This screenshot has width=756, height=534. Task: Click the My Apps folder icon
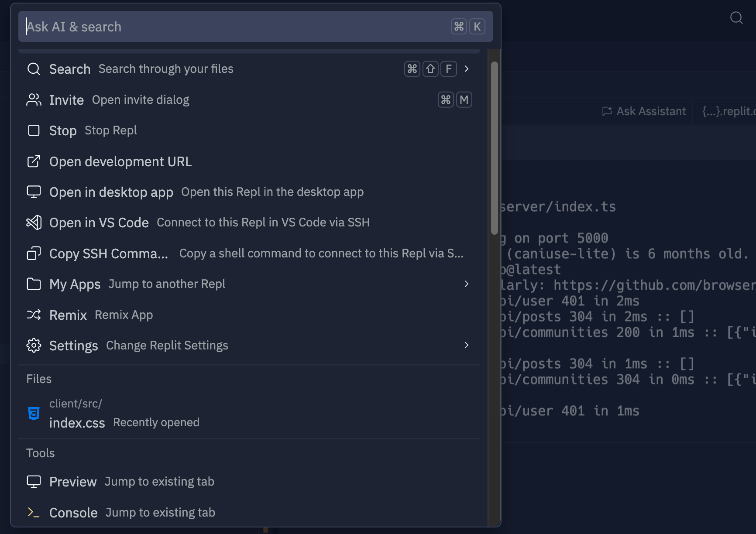pos(34,284)
